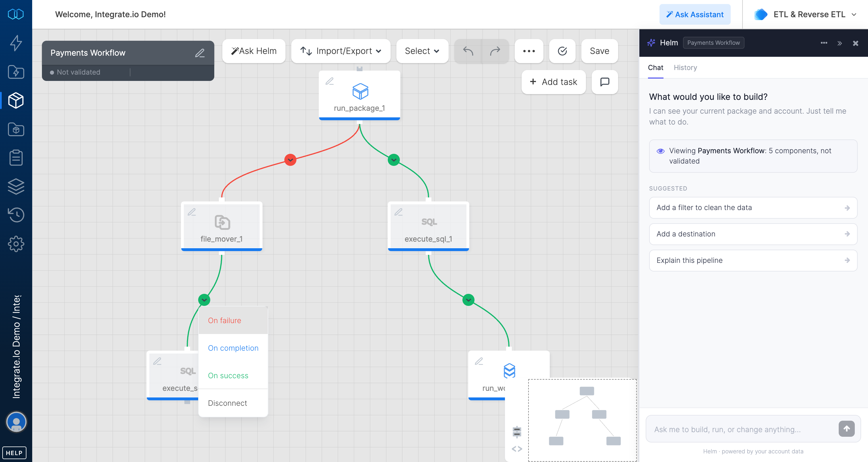
Task: Click the Save button
Action: tap(599, 51)
